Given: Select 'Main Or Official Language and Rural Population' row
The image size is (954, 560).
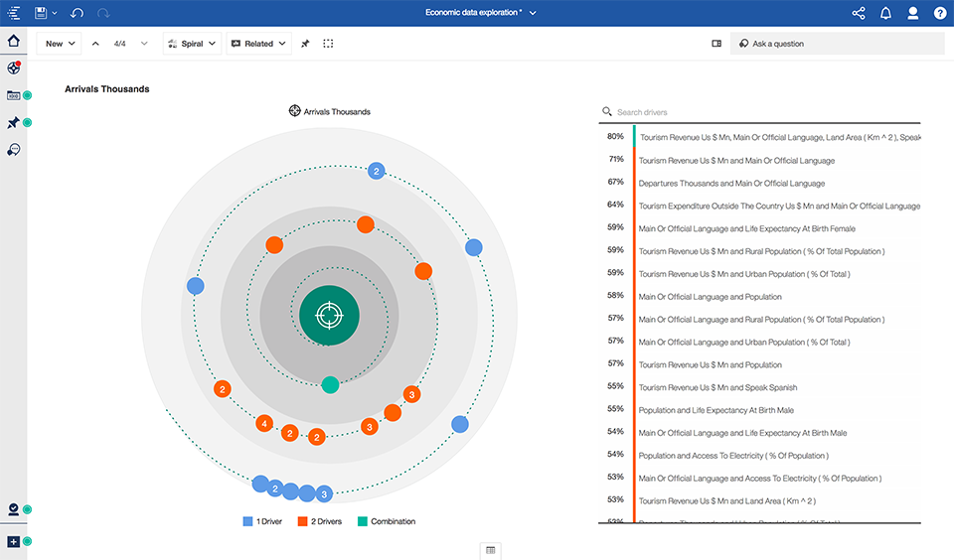Looking at the screenshot, I should [759, 319].
